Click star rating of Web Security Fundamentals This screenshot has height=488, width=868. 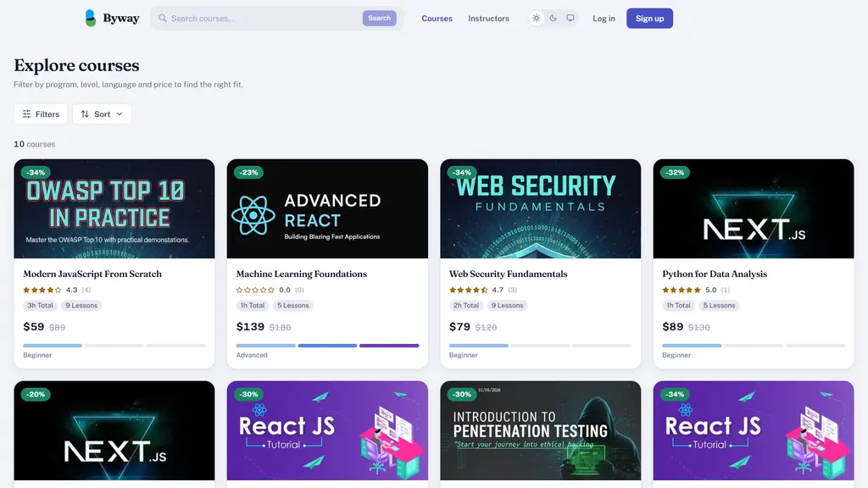coord(468,290)
